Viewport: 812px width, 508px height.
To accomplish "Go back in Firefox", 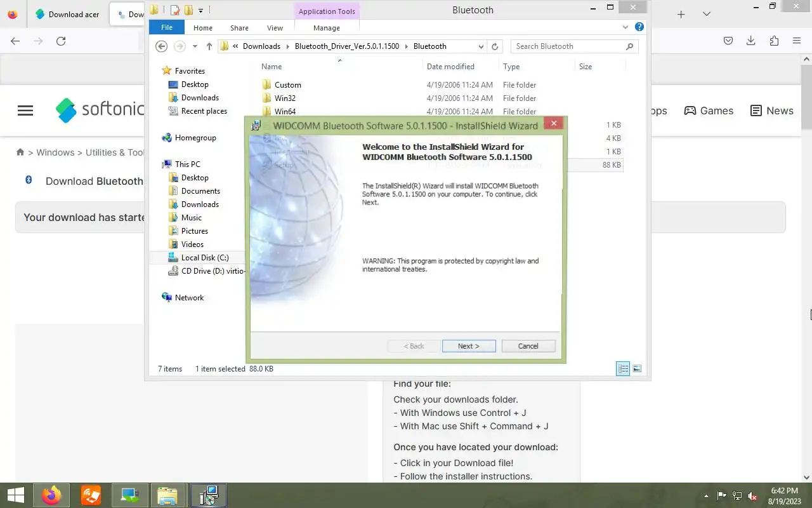I will (16, 41).
